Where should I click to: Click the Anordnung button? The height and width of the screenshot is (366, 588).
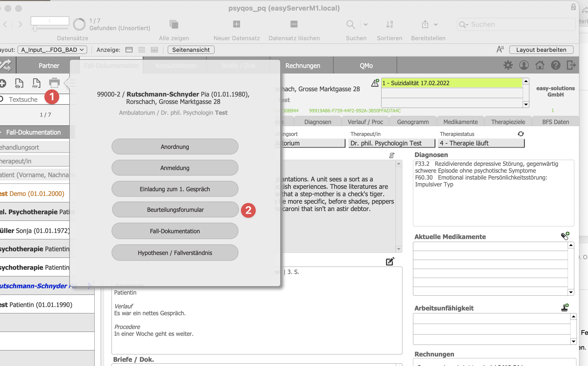175,147
